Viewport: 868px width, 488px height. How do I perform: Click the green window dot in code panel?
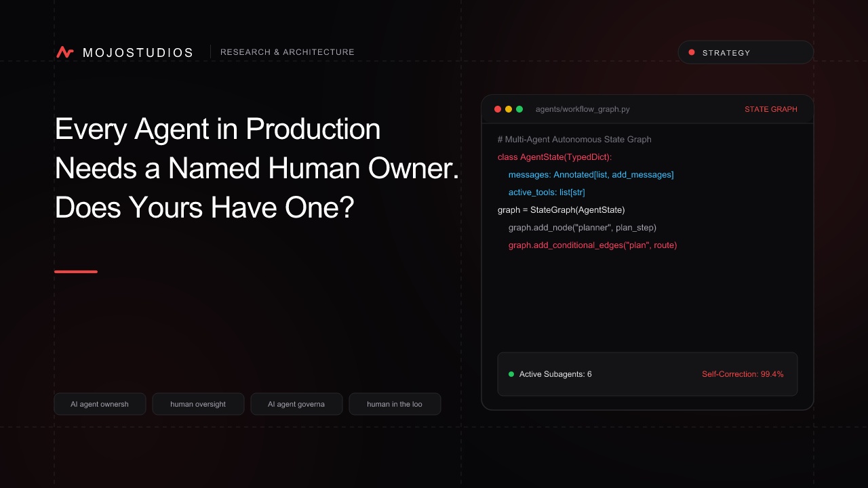coord(519,109)
